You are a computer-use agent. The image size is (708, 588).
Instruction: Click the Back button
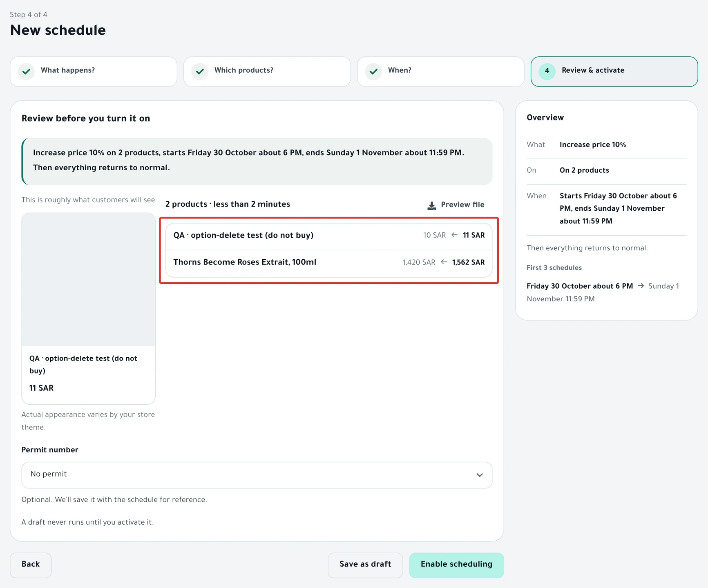[31, 565]
